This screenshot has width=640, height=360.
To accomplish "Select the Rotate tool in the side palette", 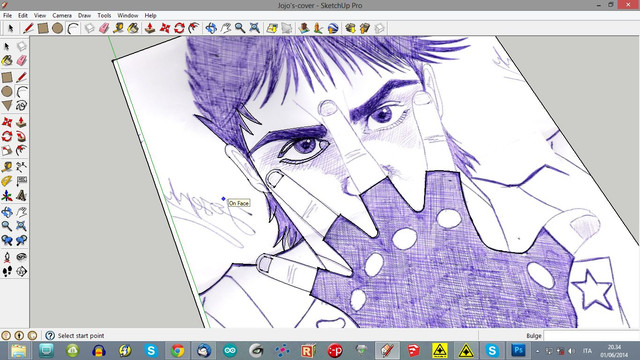I will 7,136.
